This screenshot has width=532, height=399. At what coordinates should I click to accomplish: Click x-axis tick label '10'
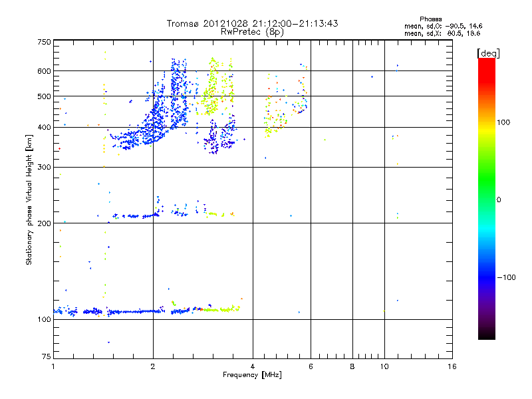(384, 366)
